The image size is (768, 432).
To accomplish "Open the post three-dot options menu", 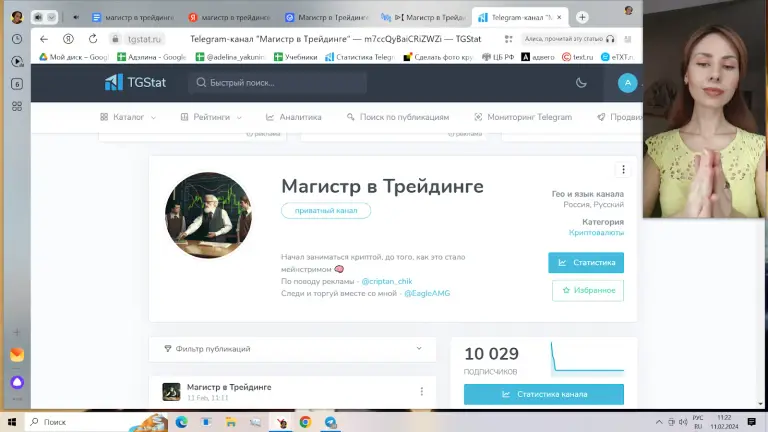I will (x=421, y=391).
